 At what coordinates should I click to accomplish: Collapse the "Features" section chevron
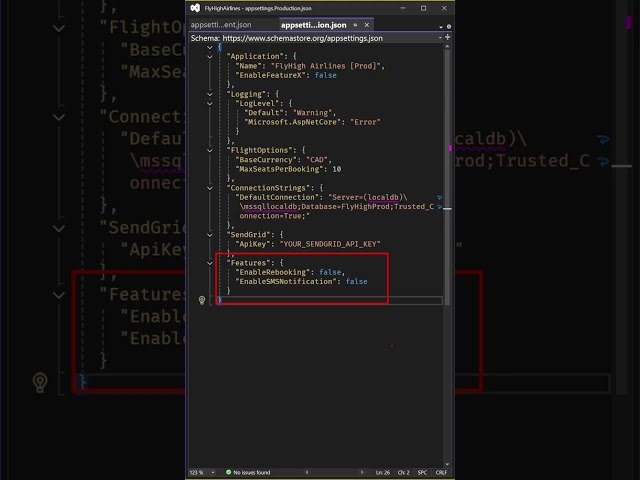tap(209, 263)
